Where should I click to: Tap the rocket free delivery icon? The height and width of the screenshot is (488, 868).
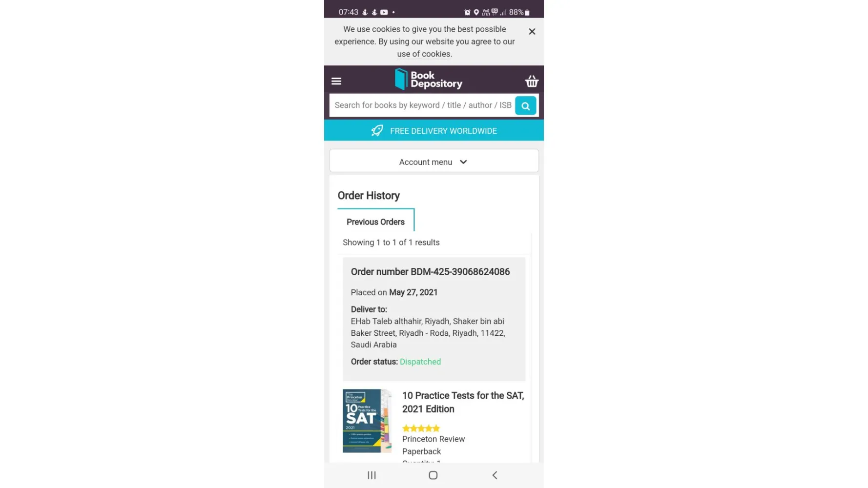pos(377,131)
